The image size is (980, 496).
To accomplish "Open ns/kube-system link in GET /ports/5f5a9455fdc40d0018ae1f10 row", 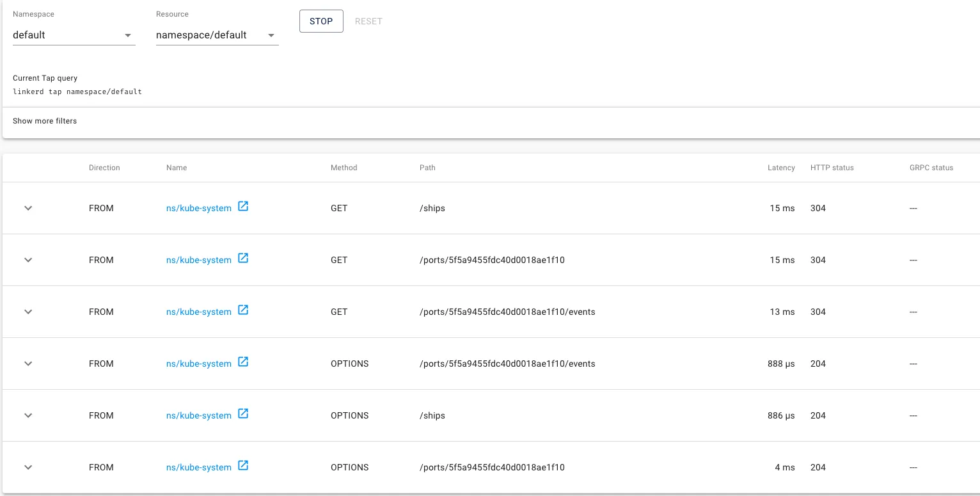I will point(199,260).
